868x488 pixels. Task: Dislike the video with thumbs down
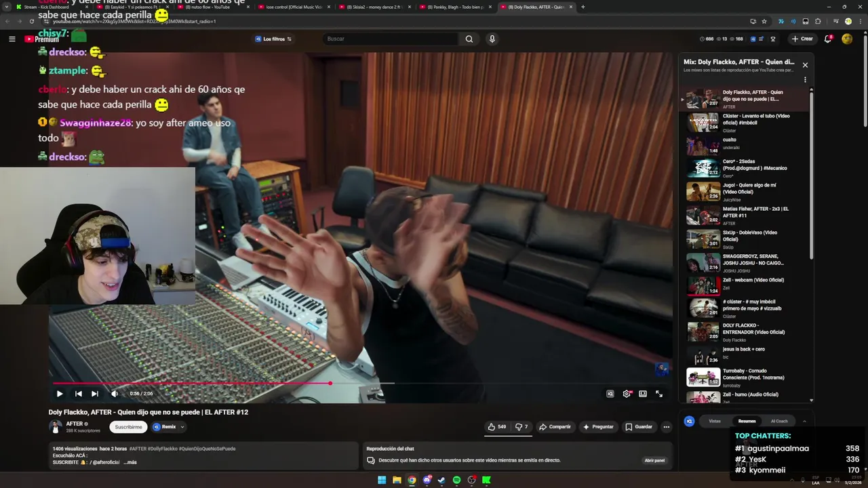point(521,426)
